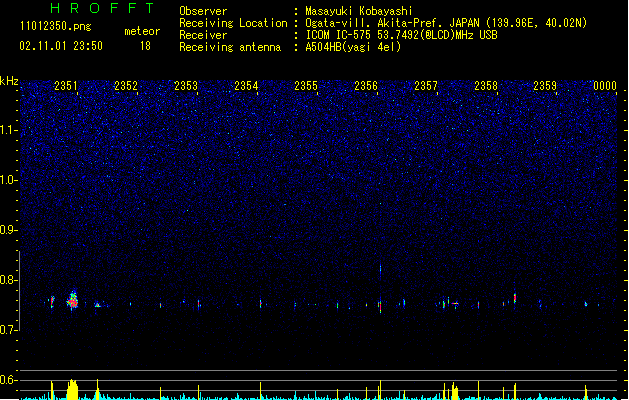Viewport: 629px width, 400px height.
Task: Click the 2353 time marker
Action: point(186,86)
